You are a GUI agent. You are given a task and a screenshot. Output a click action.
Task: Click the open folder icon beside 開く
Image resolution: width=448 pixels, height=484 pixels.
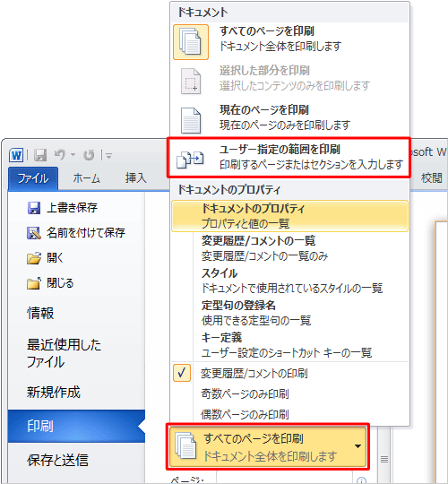(34, 258)
